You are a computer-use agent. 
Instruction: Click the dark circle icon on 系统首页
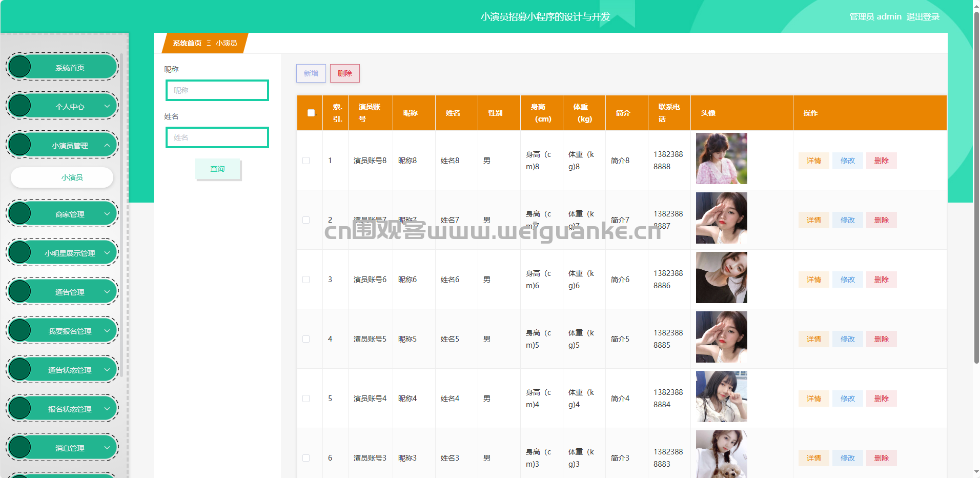[x=20, y=67]
